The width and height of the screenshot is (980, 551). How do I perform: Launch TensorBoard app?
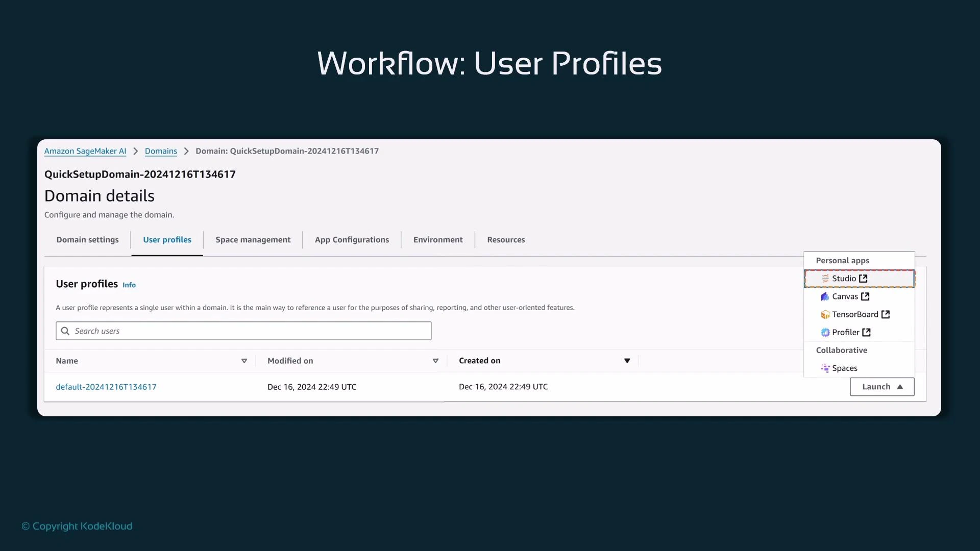pyautogui.click(x=855, y=314)
